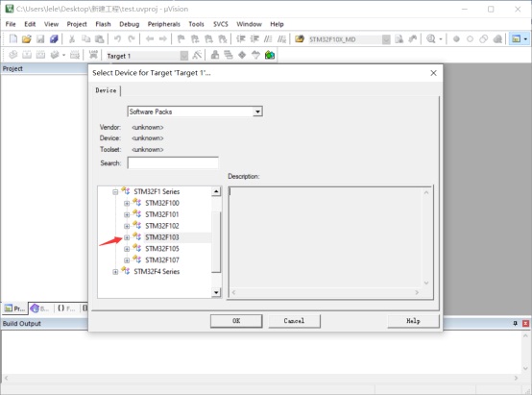Switch to the Project tab at panel bottom
This screenshot has width=532, height=395.
pyautogui.click(x=15, y=309)
